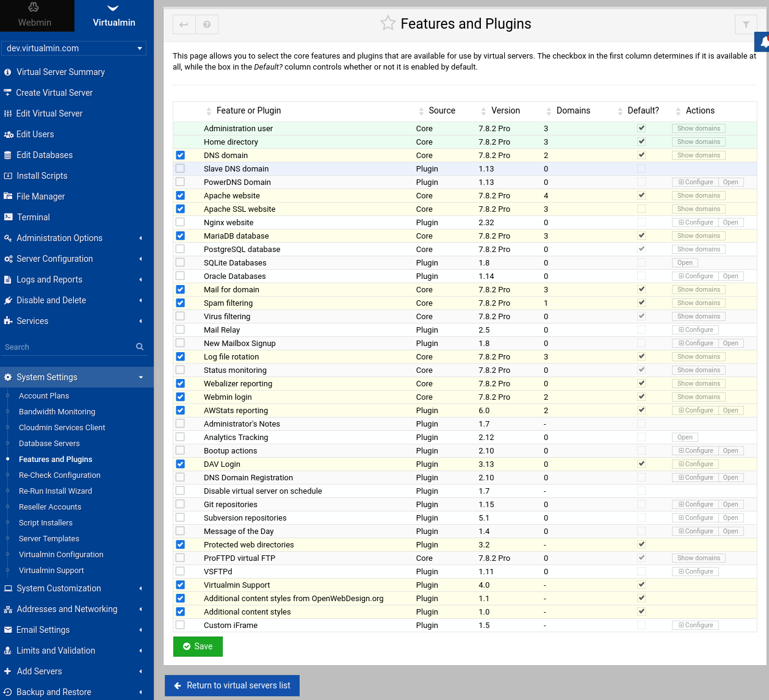Open Server Templates in System Settings
This screenshot has height=700, width=769.
[x=49, y=539]
